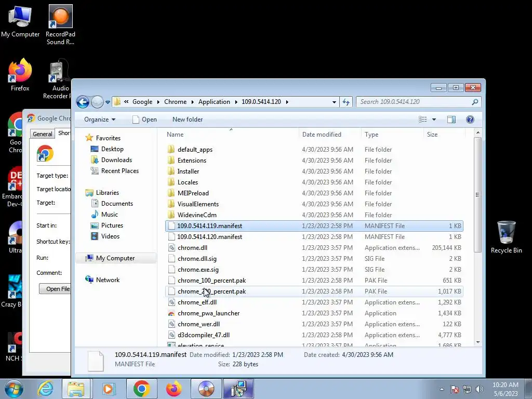Open the Organize menu
The height and width of the screenshot is (399, 532).
coord(100,119)
